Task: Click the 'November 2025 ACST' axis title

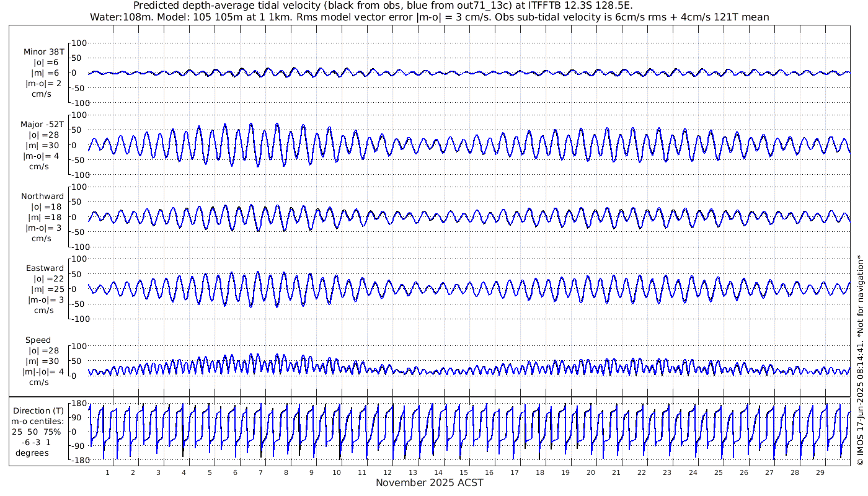Action: (430, 482)
